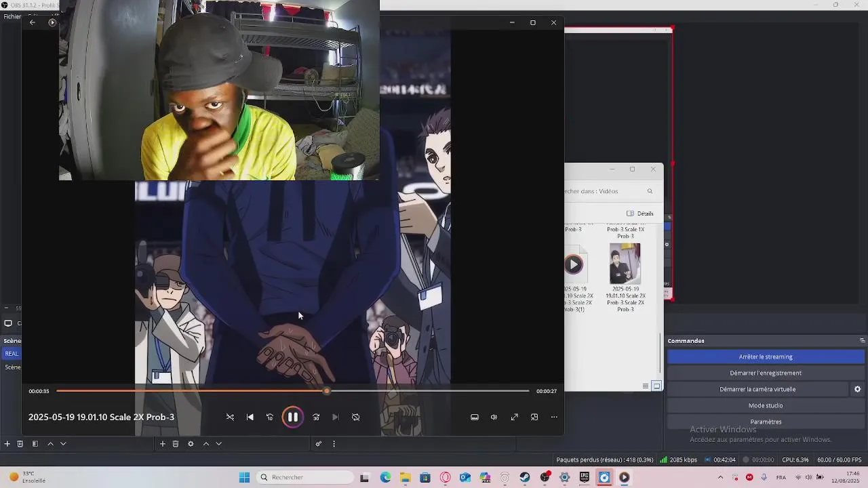The height and width of the screenshot is (488, 868).
Task: Click the FRA language indicator
Action: tap(781, 478)
